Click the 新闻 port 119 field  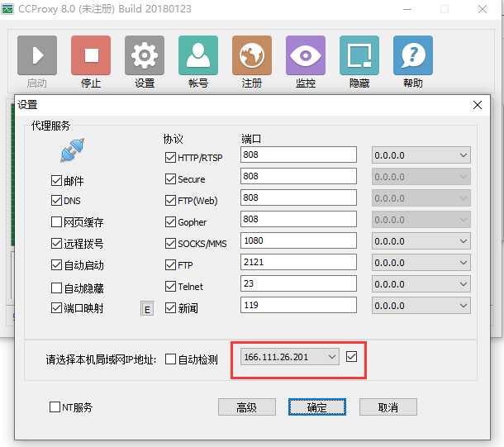tap(298, 305)
